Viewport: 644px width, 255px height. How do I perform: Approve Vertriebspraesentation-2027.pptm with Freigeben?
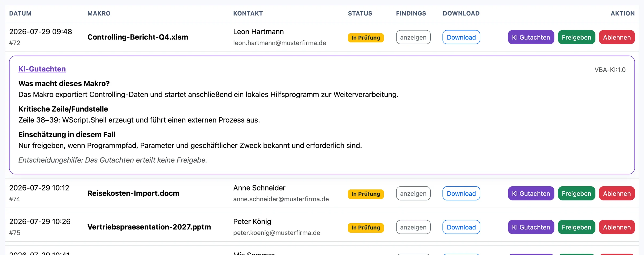pos(576,227)
